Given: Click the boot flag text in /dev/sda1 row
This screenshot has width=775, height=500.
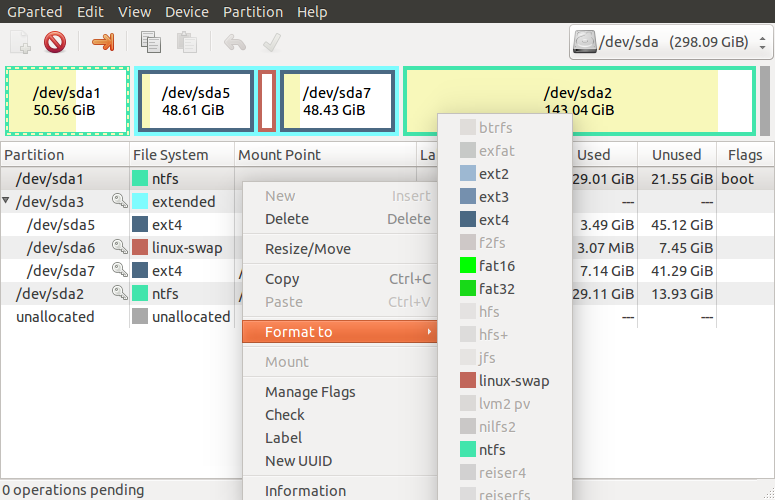Looking at the screenshot, I should click(x=737, y=178).
